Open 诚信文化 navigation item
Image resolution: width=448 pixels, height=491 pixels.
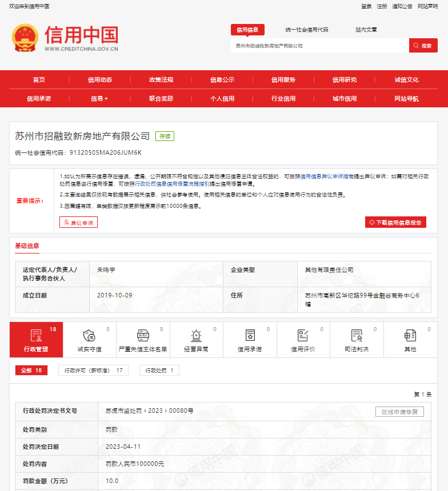407,80
